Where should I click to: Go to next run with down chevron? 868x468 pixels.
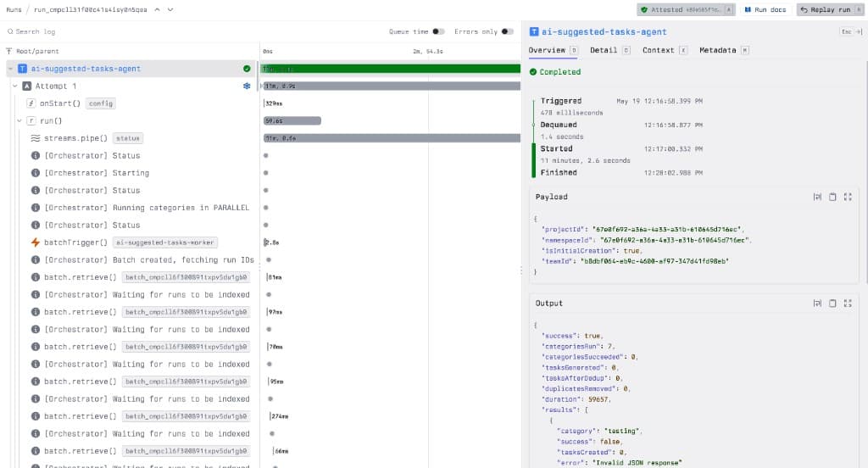[170, 9]
